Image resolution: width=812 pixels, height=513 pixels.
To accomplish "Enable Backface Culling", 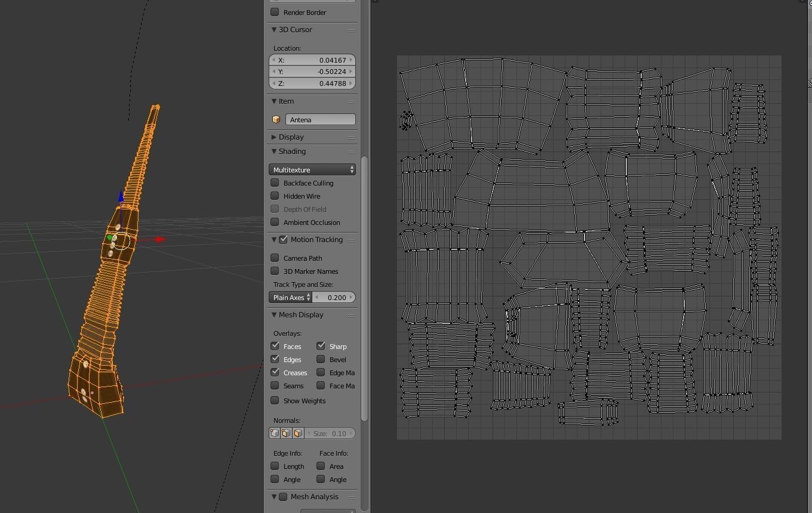I will [x=275, y=183].
